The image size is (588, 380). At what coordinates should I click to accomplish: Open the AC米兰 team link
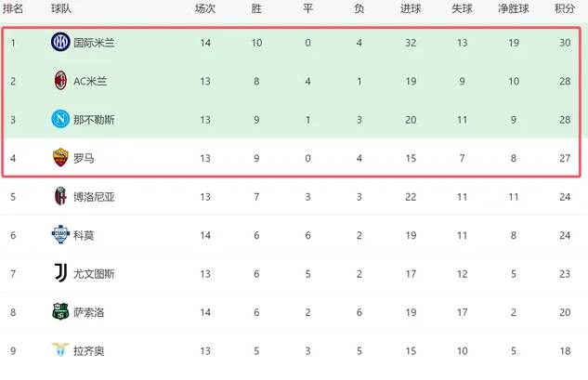[x=90, y=81]
